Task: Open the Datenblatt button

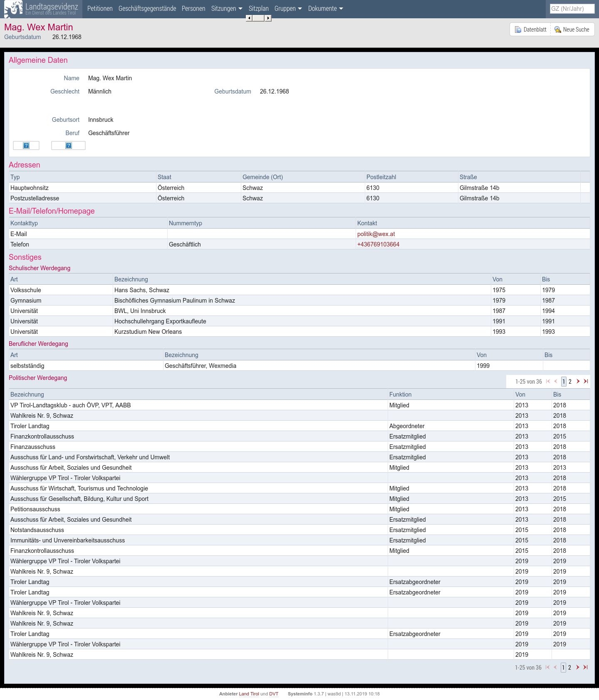Action: pyautogui.click(x=530, y=30)
